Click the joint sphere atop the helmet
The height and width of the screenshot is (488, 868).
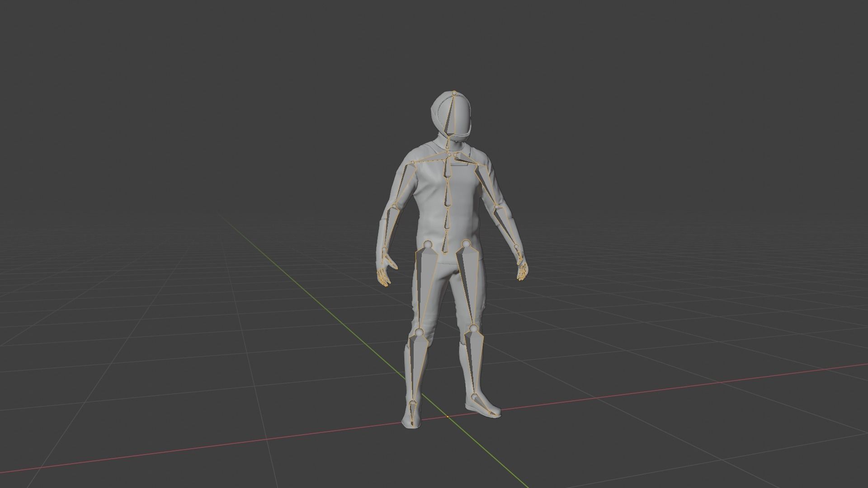click(454, 93)
